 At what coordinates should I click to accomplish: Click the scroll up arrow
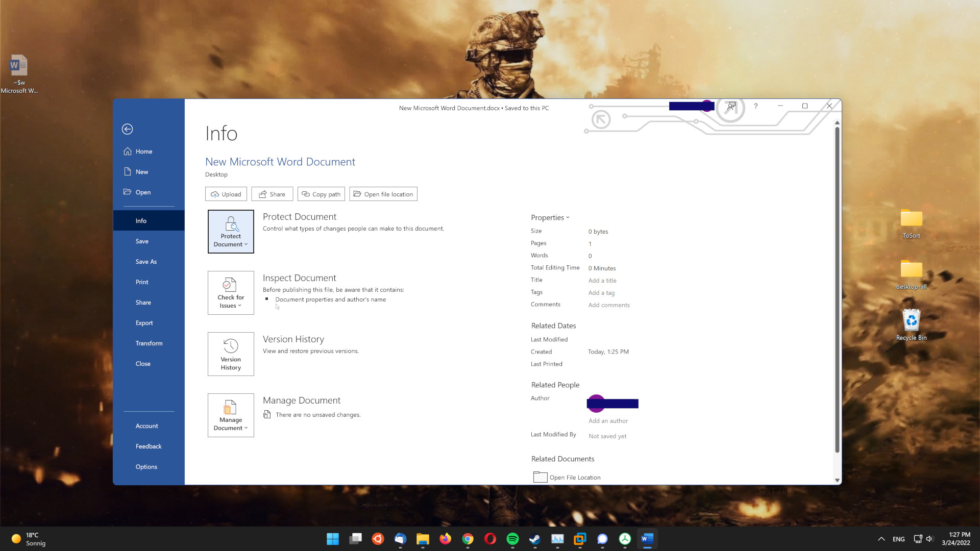[x=837, y=123]
